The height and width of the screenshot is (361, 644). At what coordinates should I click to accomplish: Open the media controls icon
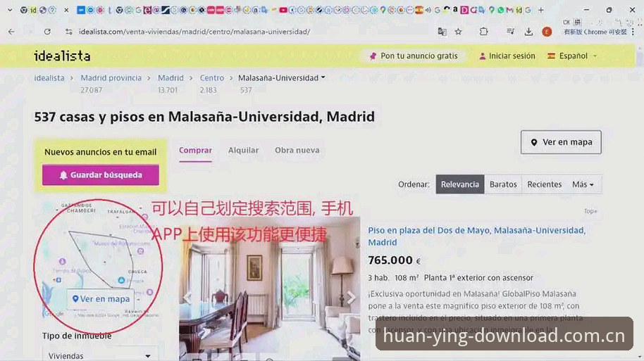tap(510, 32)
